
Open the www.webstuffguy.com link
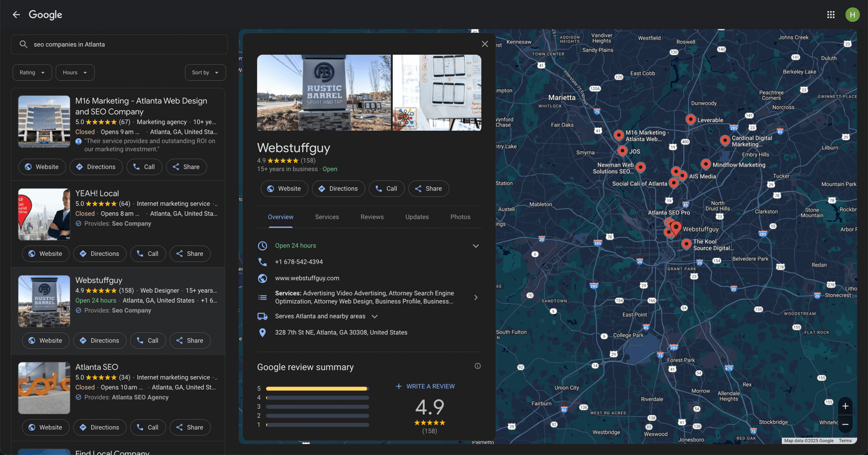pos(307,279)
